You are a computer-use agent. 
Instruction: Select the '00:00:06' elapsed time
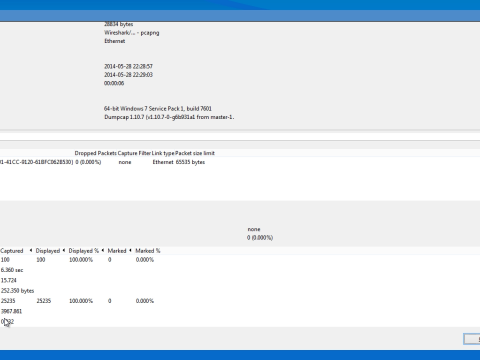click(114, 83)
